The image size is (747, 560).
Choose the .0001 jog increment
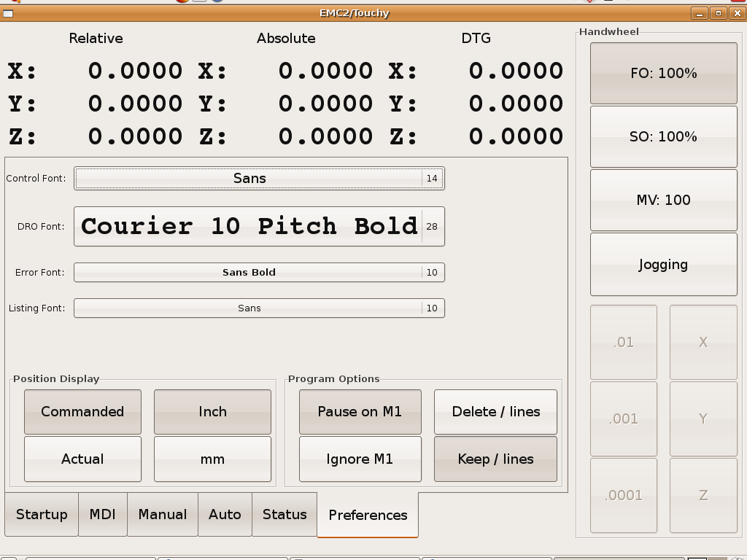tap(624, 495)
